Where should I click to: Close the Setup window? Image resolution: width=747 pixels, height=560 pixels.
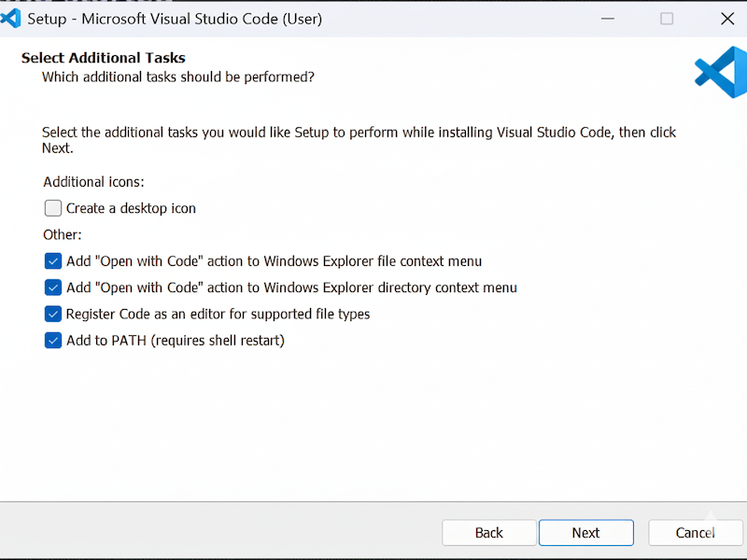727,19
